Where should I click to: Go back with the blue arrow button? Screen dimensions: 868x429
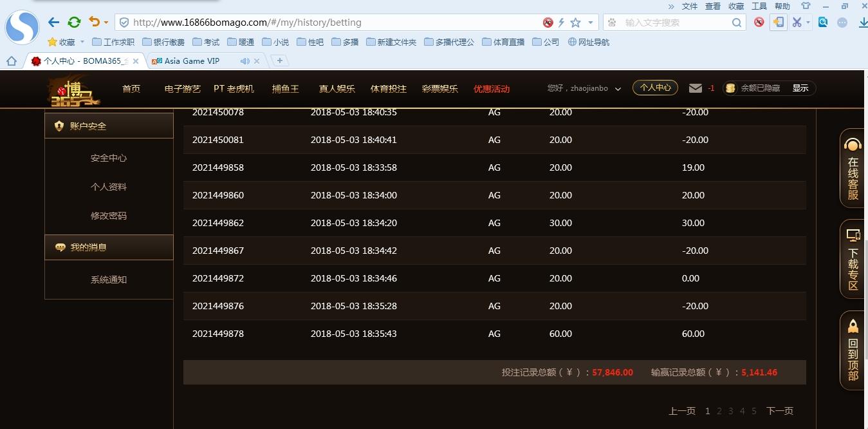(x=53, y=23)
